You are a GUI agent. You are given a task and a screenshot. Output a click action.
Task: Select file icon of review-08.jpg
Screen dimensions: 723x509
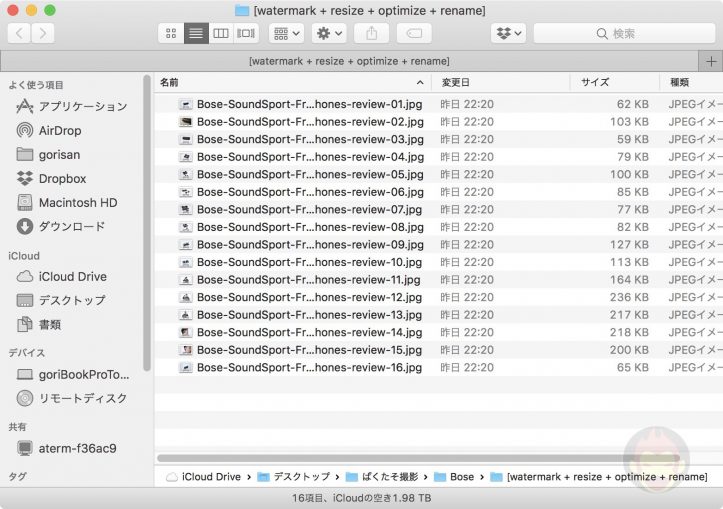(x=185, y=227)
